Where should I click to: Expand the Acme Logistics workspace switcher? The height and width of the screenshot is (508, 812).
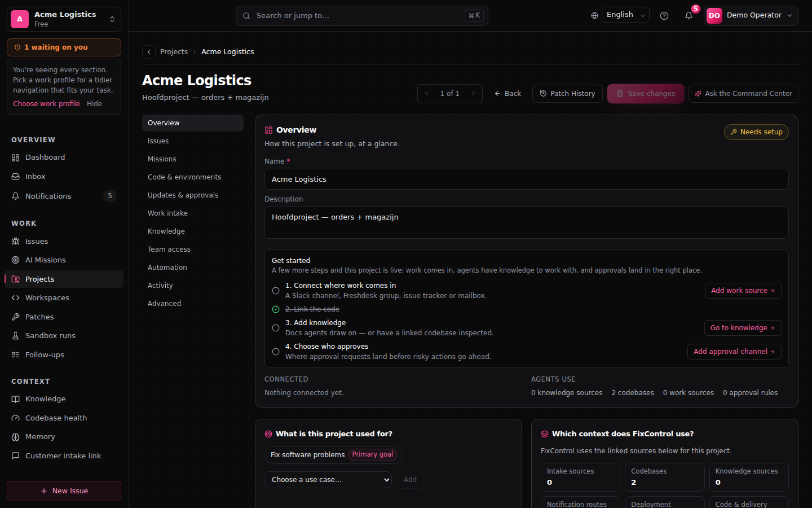point(64,19)
